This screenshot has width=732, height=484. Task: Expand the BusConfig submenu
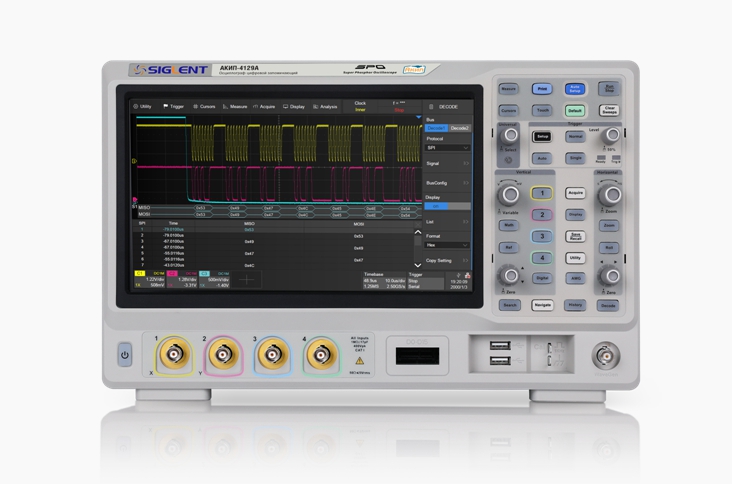click(x=447, y=183)
